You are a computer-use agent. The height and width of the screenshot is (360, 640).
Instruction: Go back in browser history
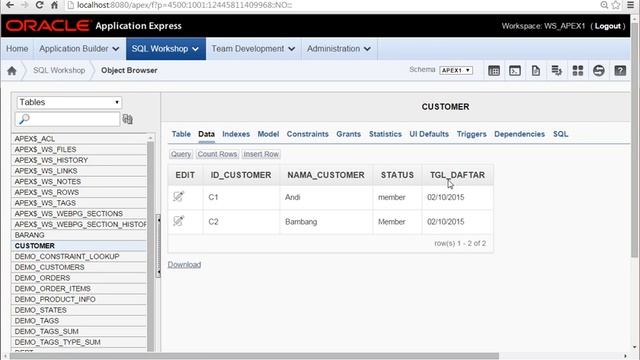coord(10,5)
